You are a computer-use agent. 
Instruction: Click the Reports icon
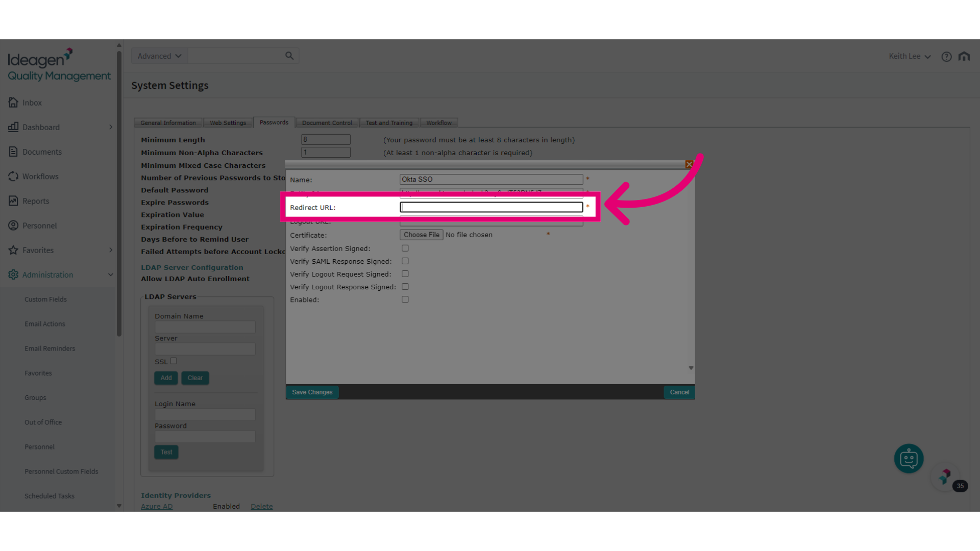tap(13, 201)
